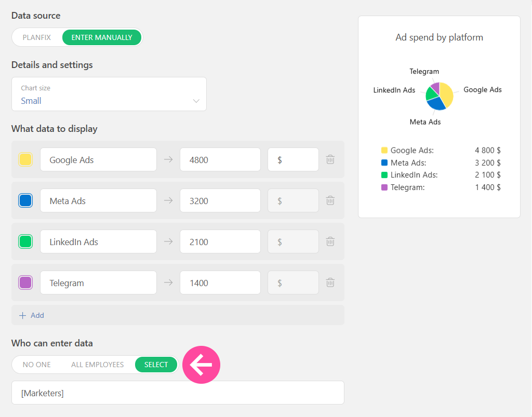
Task: Set who can enter data to NO ONE
Action: click(x=37, y=365)
